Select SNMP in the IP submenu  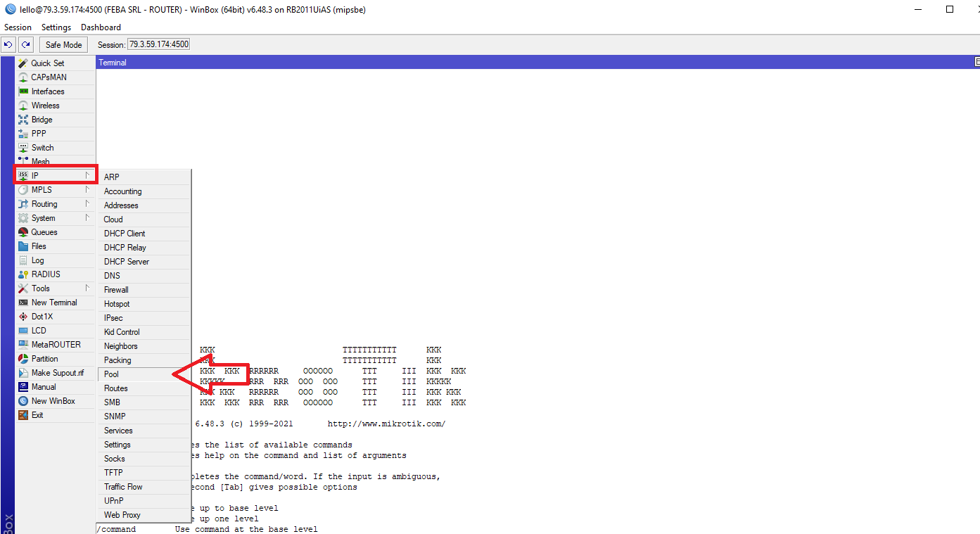point(144,417)
